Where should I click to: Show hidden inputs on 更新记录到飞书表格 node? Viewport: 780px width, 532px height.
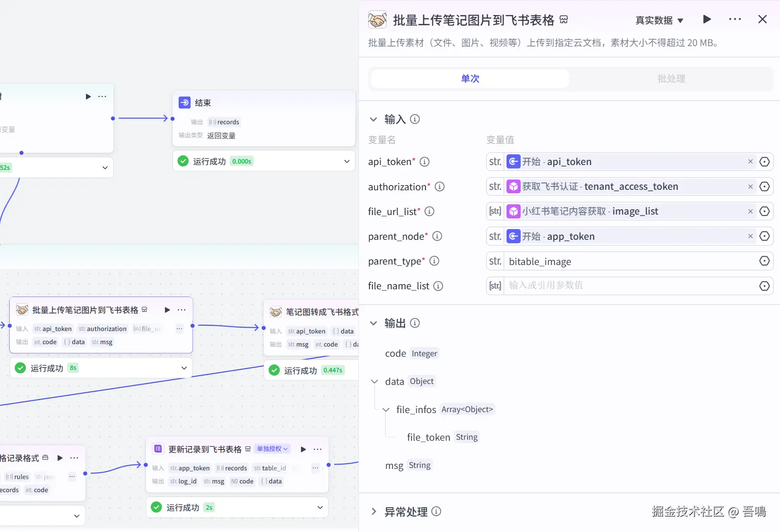315,468
